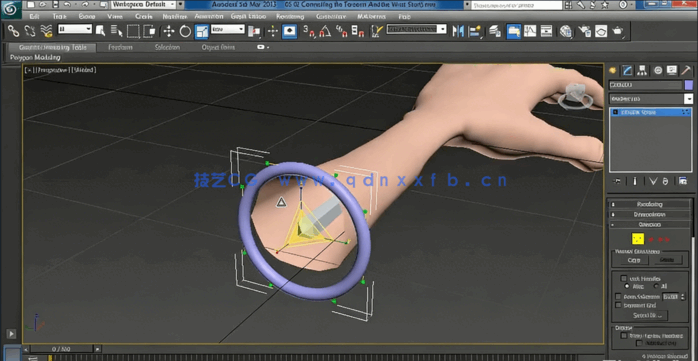Open the Modifiers menu
Viewport: 698px width, 361px height.
175,16
